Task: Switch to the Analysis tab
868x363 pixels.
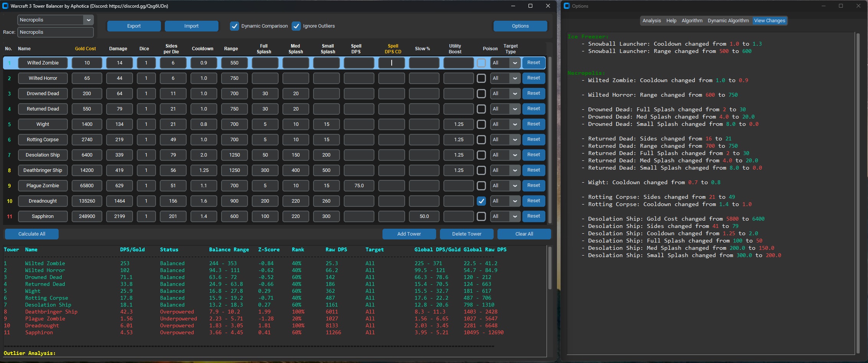Action: (651, 21)
